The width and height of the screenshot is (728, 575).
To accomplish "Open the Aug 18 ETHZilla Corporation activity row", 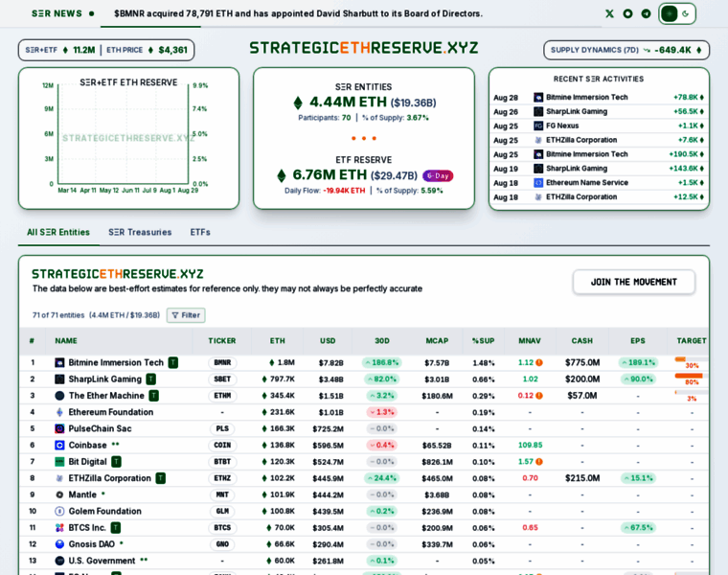I will click(599, 196).
